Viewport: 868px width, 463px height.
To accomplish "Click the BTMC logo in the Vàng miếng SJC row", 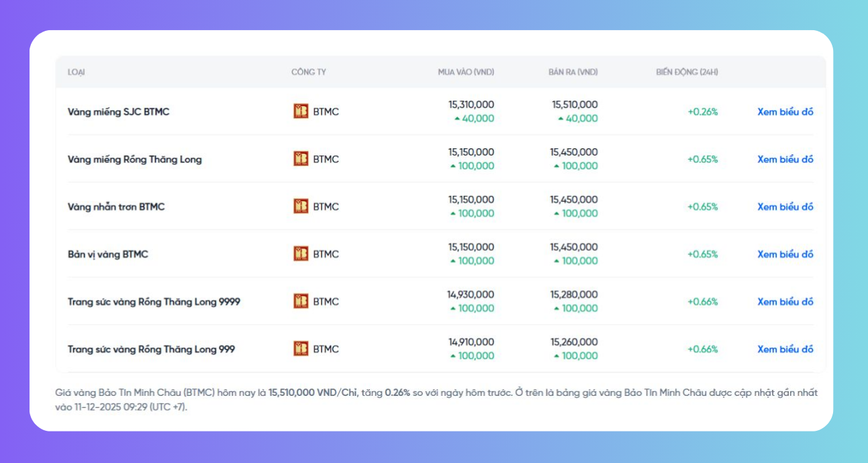I will coord(301,111).
